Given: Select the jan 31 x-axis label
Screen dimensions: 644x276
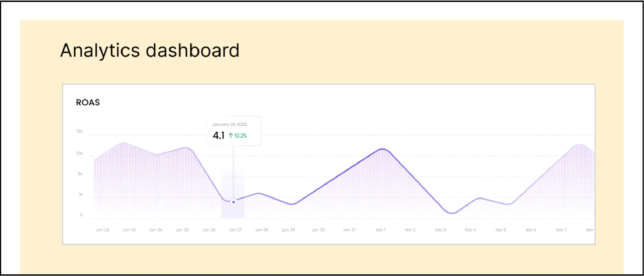Looking at the screenshot, I should click(349, 230).
